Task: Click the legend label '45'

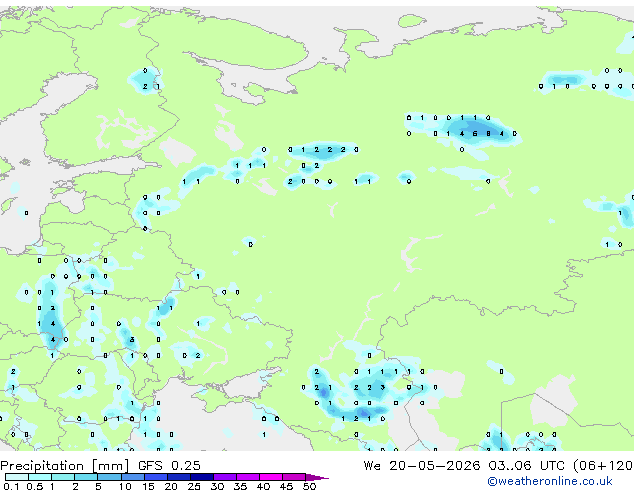Action: tap(286, 486)
